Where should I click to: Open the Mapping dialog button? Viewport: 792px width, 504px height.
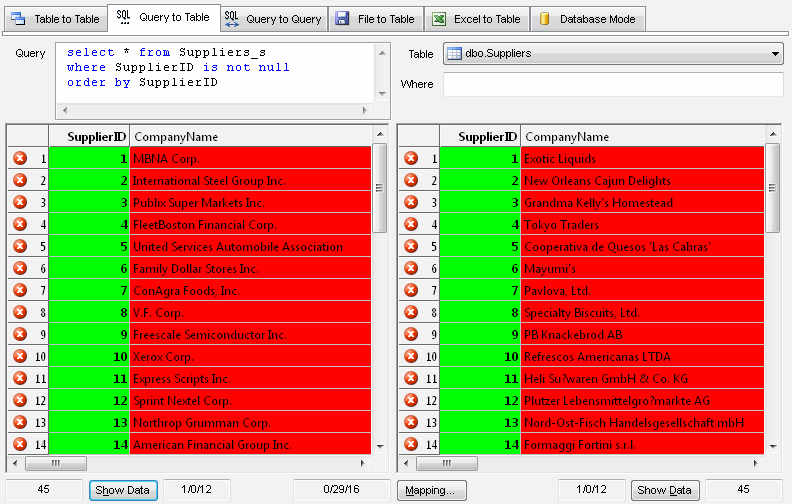click(431, 490)
